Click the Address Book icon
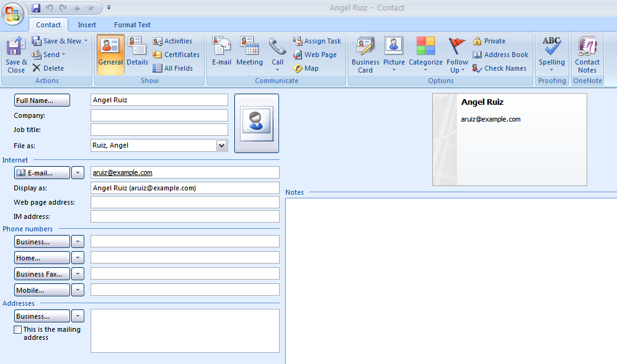This screenshot has width=617, height=364. [x=477, y=55]
